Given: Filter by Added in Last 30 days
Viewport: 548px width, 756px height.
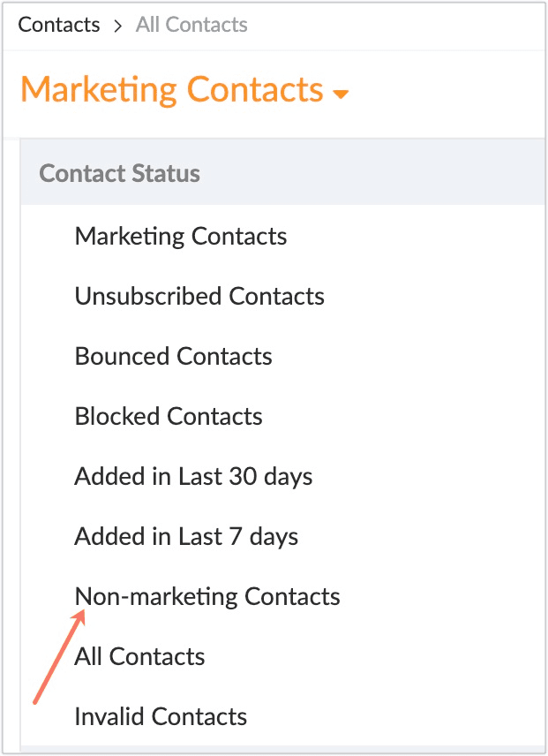Looking at the screenshot, I should click(193, 476).
